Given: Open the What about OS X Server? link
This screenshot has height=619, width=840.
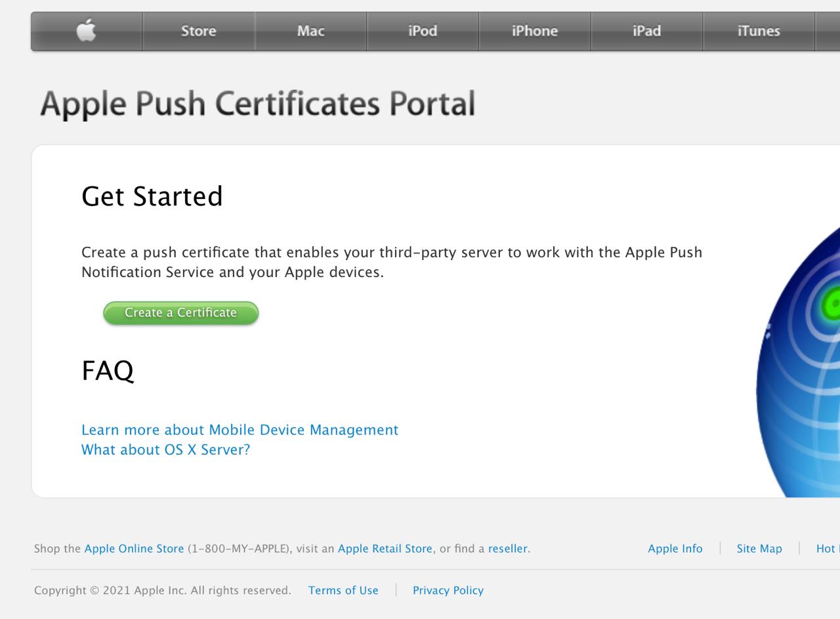Looking at the screenshot, I should click(x=165, y=450).
